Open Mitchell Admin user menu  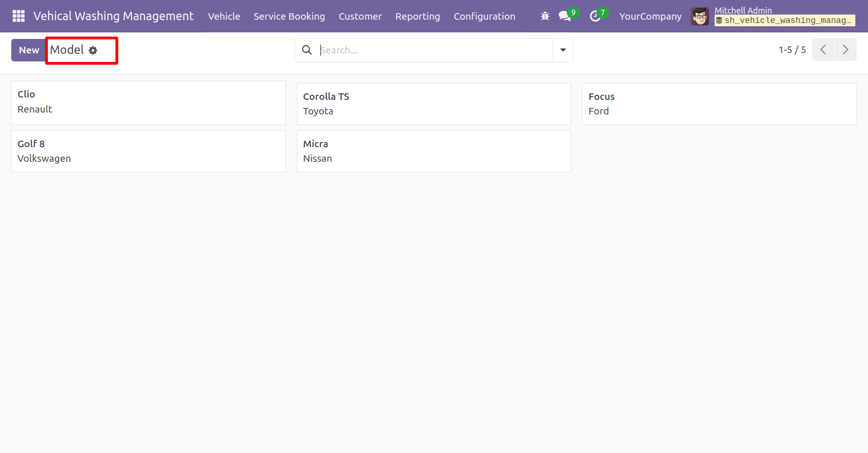pos(773,16)
